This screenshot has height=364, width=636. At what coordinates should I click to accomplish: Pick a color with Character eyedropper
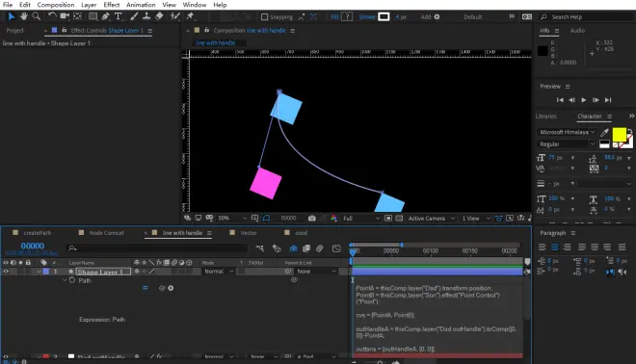[x=604, y=132]
